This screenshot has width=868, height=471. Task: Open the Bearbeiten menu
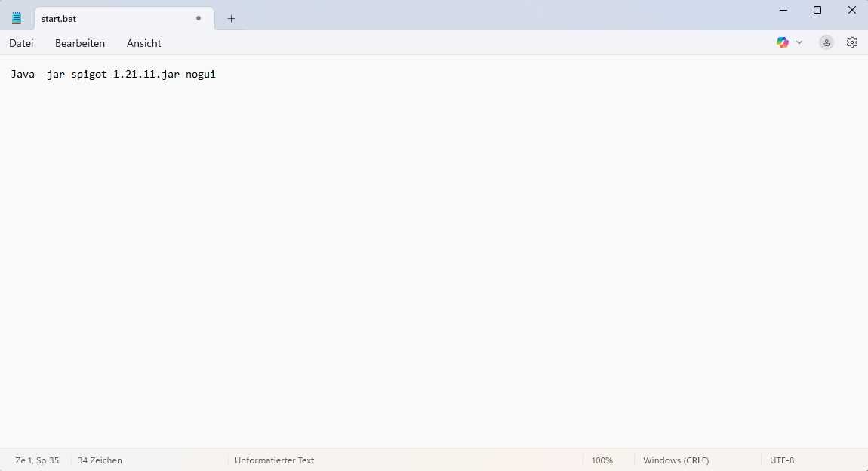coord(80,43)
